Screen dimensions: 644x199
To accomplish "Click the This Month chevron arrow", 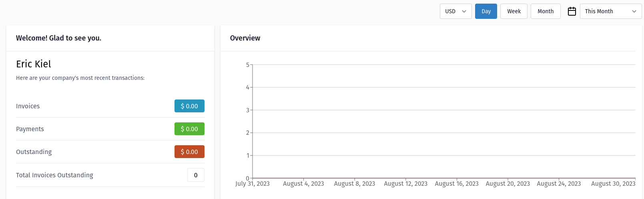I will (x=634, y=11).
